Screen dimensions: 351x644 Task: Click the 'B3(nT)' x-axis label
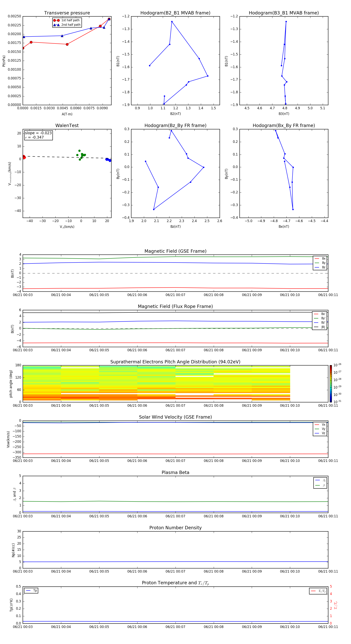click(284, 114)
